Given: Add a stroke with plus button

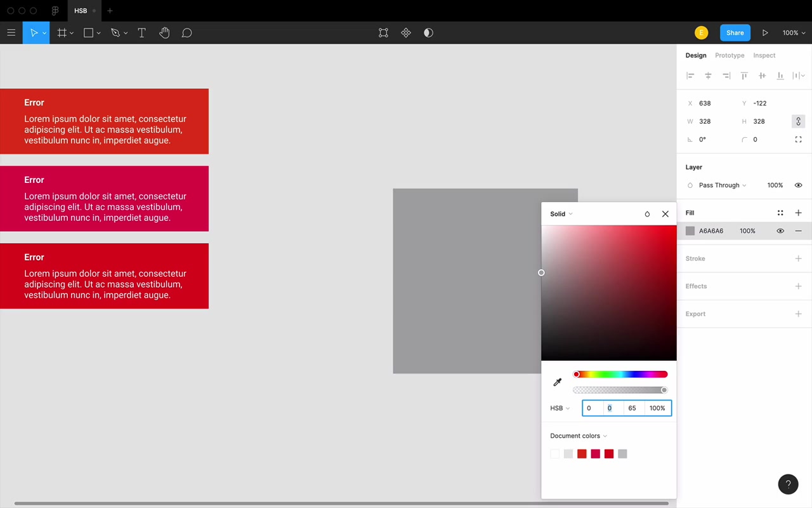Looking at the screenshot, I should tap(798, 258).
